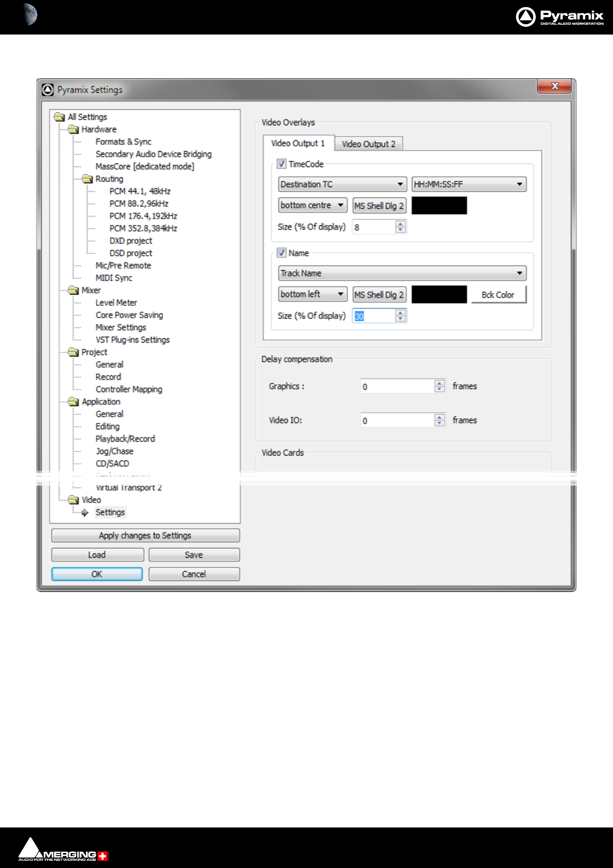
Task: Click the Mixer folder icon
Action: click(x=73, y=290)
